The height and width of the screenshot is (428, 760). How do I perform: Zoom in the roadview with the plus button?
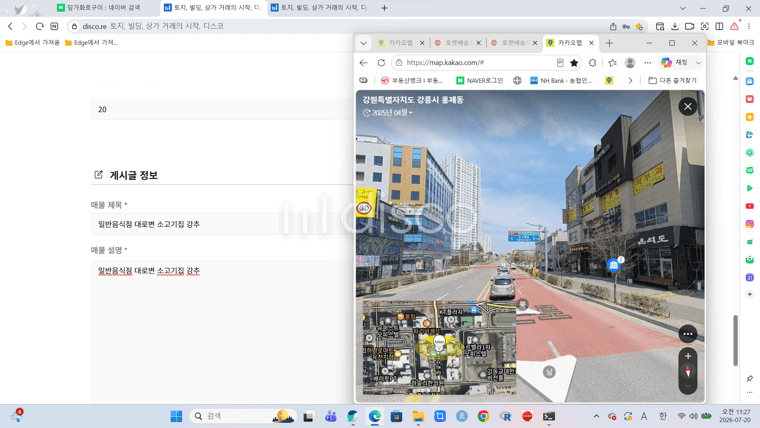687,356
